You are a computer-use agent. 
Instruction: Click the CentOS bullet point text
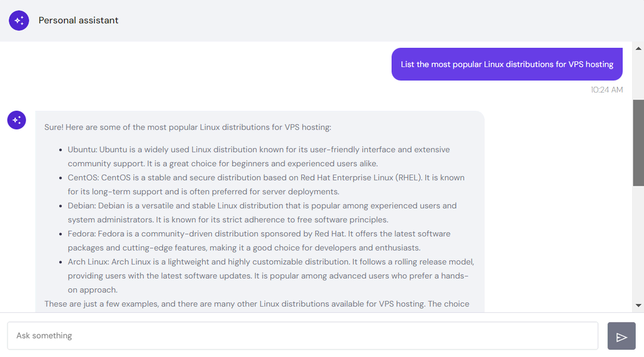coord(266,184)
